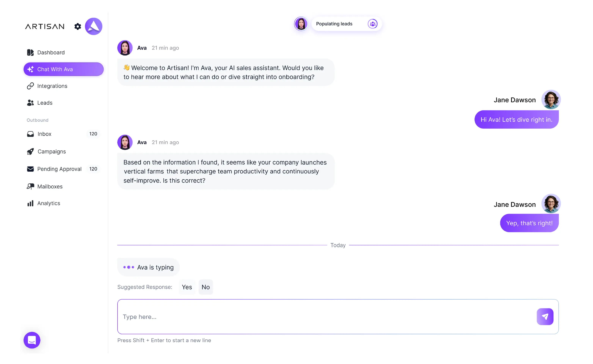Click the Campaigns rocket icon
This screenshot has width=593, height=364.
click(30, 152)
